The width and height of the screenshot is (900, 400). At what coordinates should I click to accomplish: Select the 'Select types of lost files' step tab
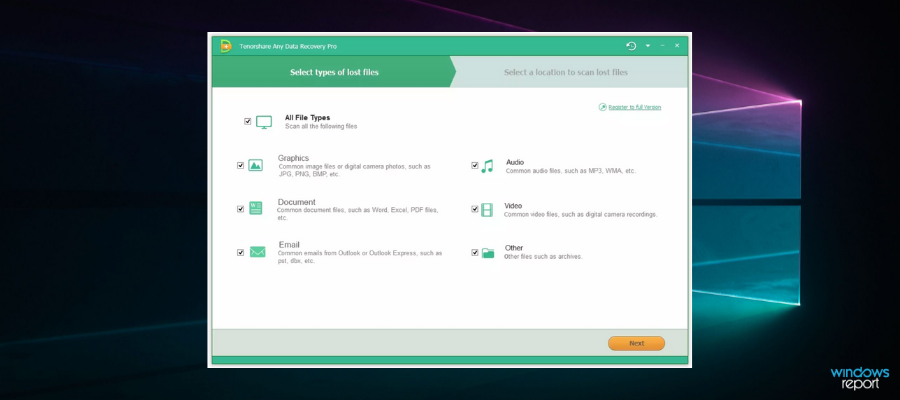pyautogui.click(x=334, y=72)
